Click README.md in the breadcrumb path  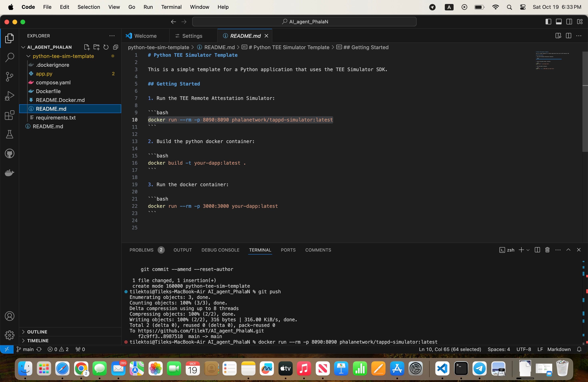pyautogui.click(x=219, y=47)
